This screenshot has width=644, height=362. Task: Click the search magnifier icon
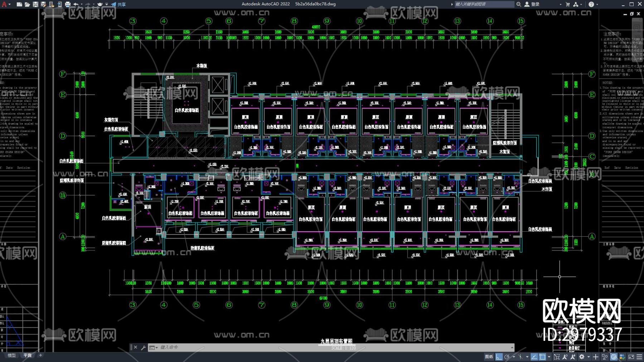[x=519, y=4]
